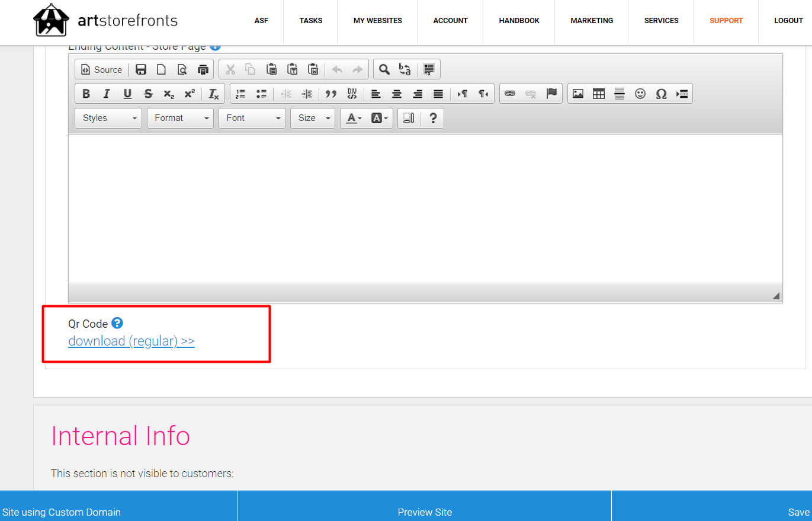Open About CKEditor question mark icon
812x521 pixels.
pos(433,118)
